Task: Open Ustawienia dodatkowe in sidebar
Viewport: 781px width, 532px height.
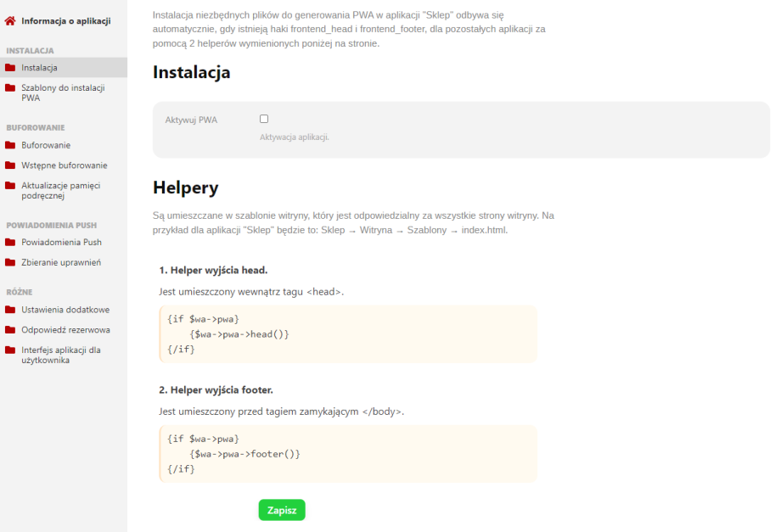Action: pyautogui.click(x=65, y=310)
